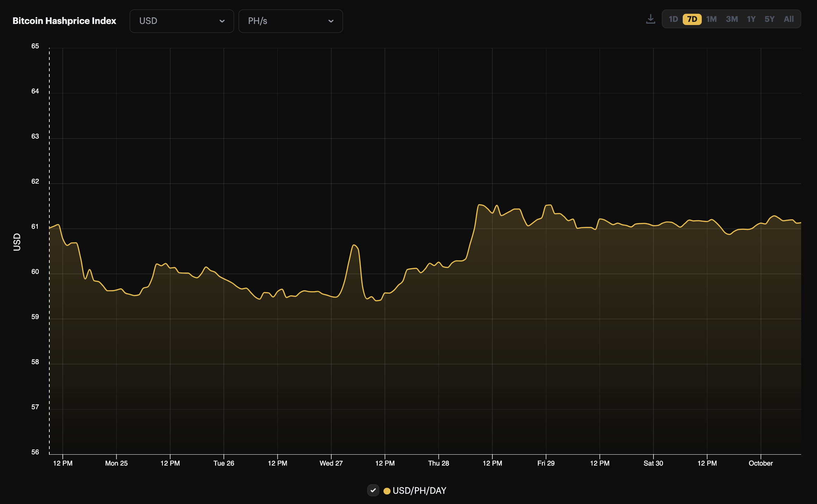817x504 pixels.
Task: Select the 5Y time range
Action: [x=769, y=19]
